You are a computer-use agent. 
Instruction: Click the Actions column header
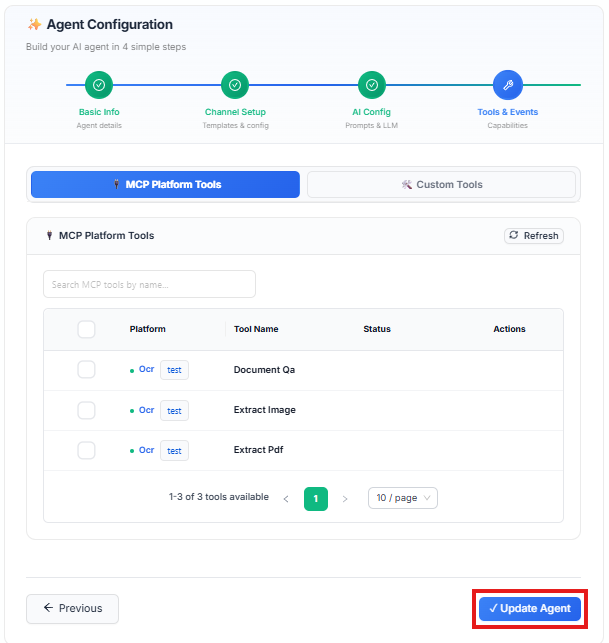point(509,329)
